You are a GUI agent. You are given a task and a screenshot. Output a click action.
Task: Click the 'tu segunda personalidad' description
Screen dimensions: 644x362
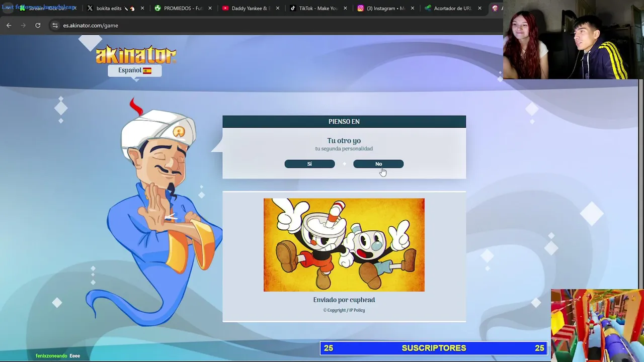344,149
